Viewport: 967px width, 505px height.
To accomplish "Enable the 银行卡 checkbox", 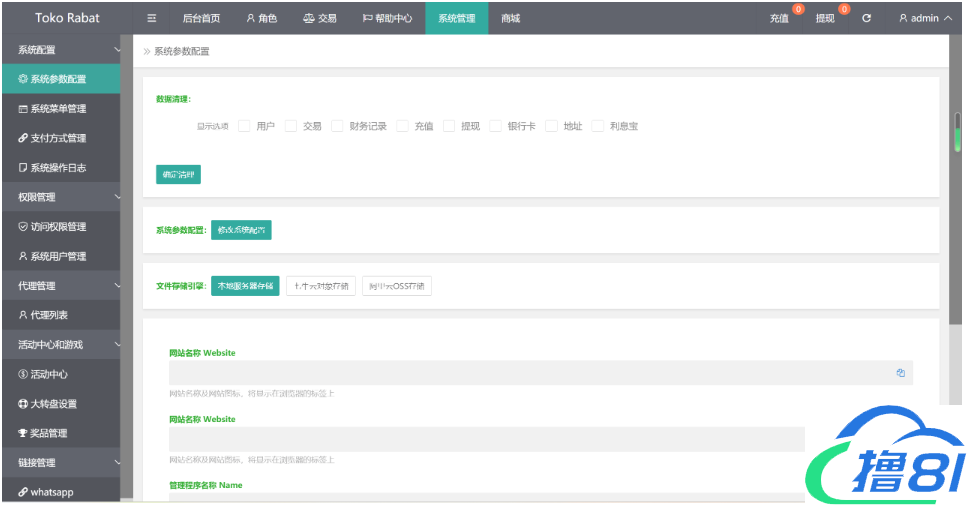I will click(x=495, y=127).
